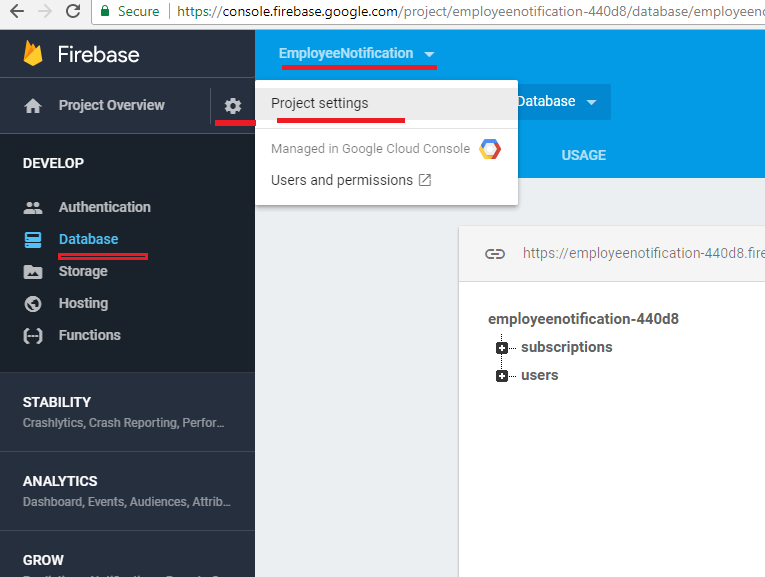Click the Storage folder image icon

33,272
